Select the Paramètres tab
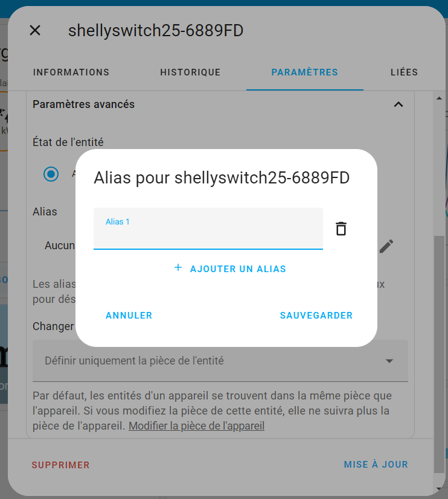The height and width of the screenshot is (499, 448). coord(304,72)
